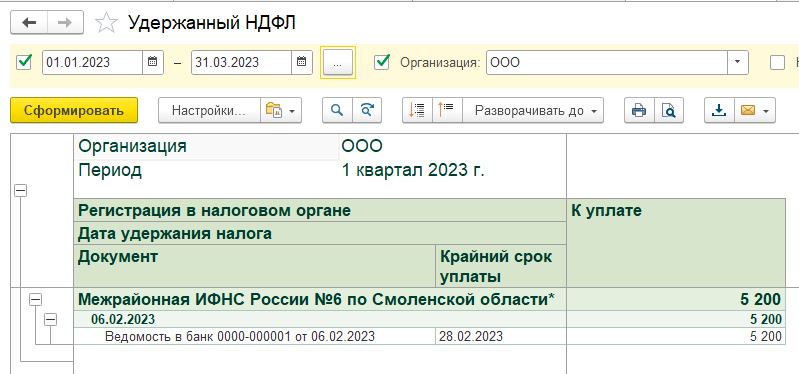Open the Настройки... settings button
This screenshot has height=374, width=799.
click(x=209, y=110)
